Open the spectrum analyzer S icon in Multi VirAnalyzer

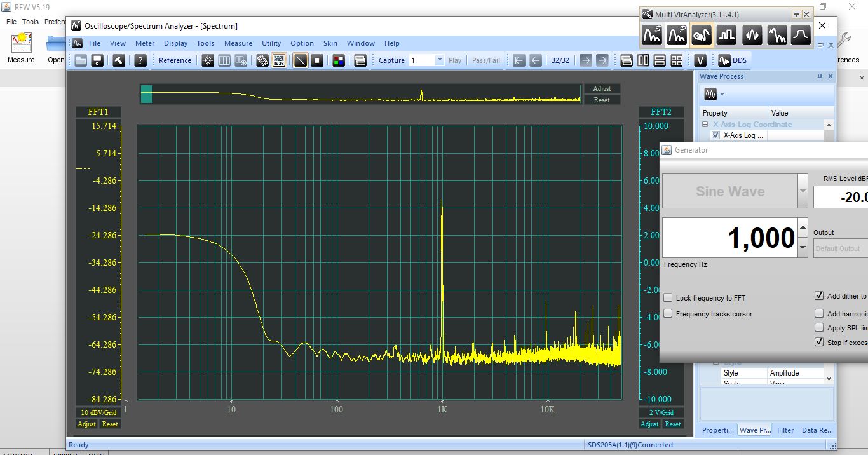pos(652,35)
